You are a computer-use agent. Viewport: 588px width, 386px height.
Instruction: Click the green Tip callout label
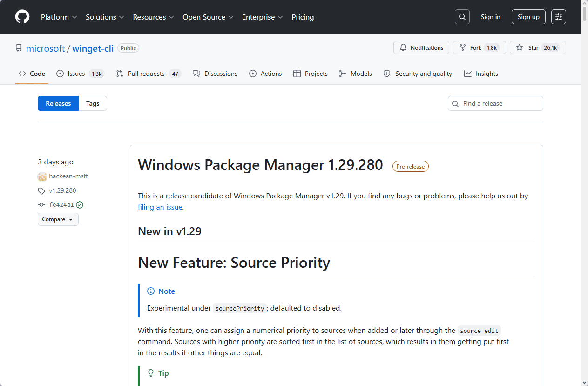[158, 373]
